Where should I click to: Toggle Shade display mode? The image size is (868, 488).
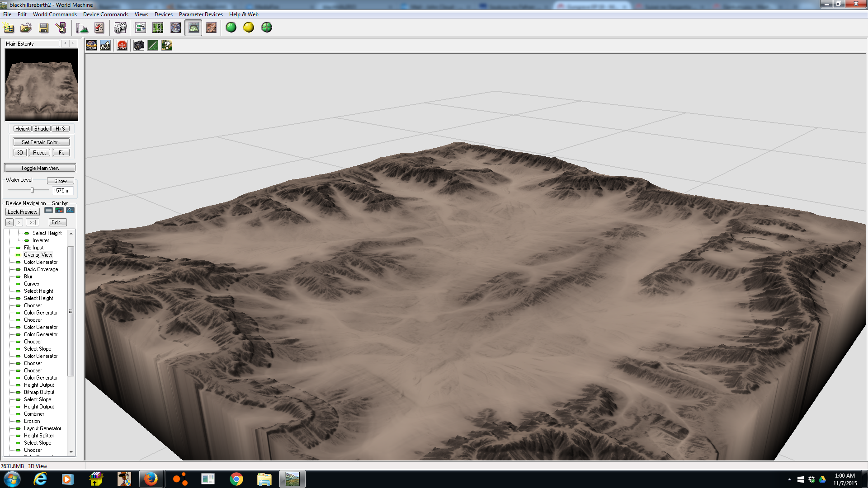[x=41, y=129]
